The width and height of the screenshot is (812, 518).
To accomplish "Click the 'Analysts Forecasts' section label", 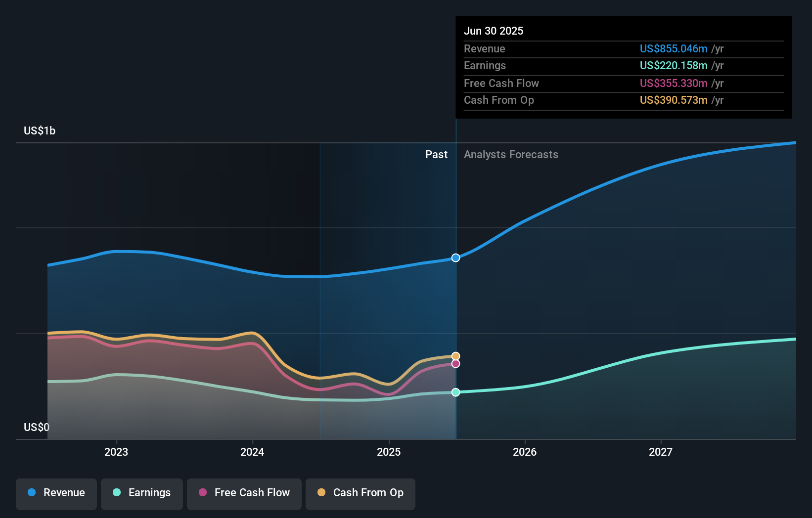I will point(511,154).
